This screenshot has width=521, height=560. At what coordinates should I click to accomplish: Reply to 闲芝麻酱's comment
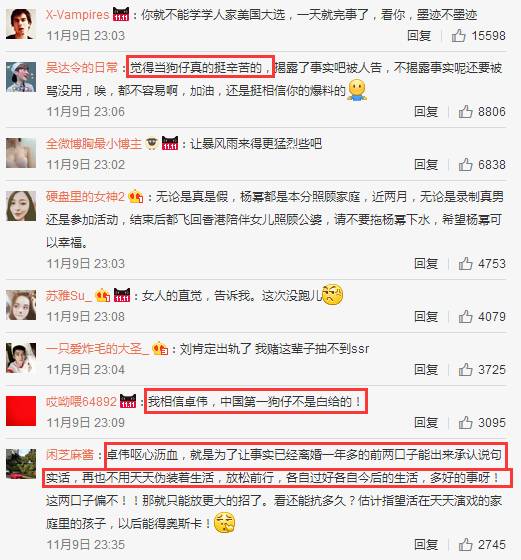pyautogui.click(x=426, y=545)
